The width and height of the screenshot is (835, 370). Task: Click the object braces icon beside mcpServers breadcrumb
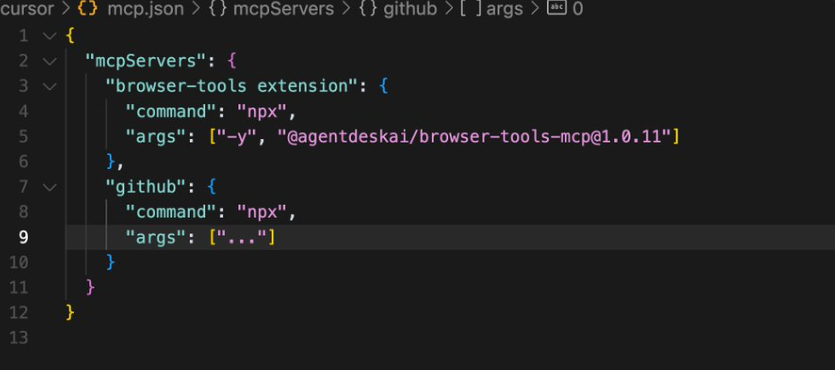pyautogui.click(x=217, y=9)
